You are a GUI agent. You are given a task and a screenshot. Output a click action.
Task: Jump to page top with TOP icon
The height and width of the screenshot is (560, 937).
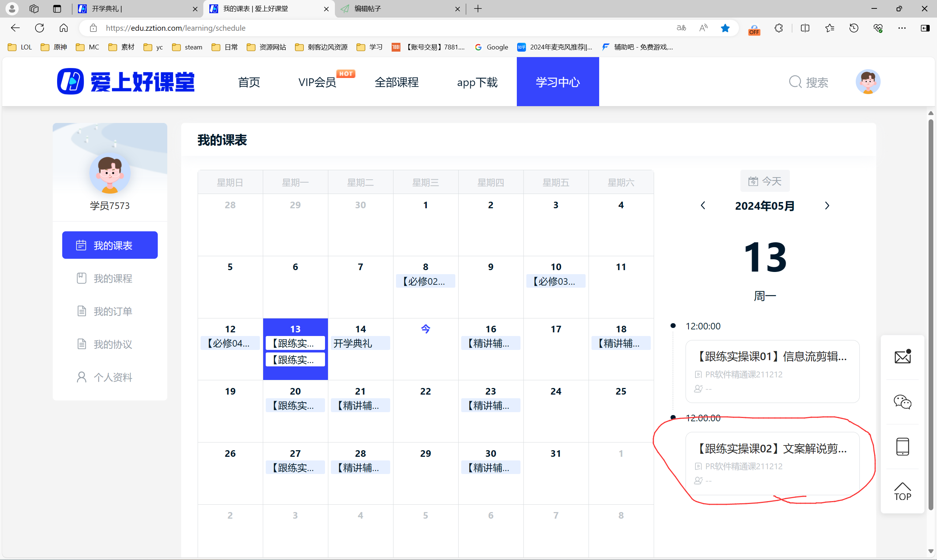tap(902, 491)
